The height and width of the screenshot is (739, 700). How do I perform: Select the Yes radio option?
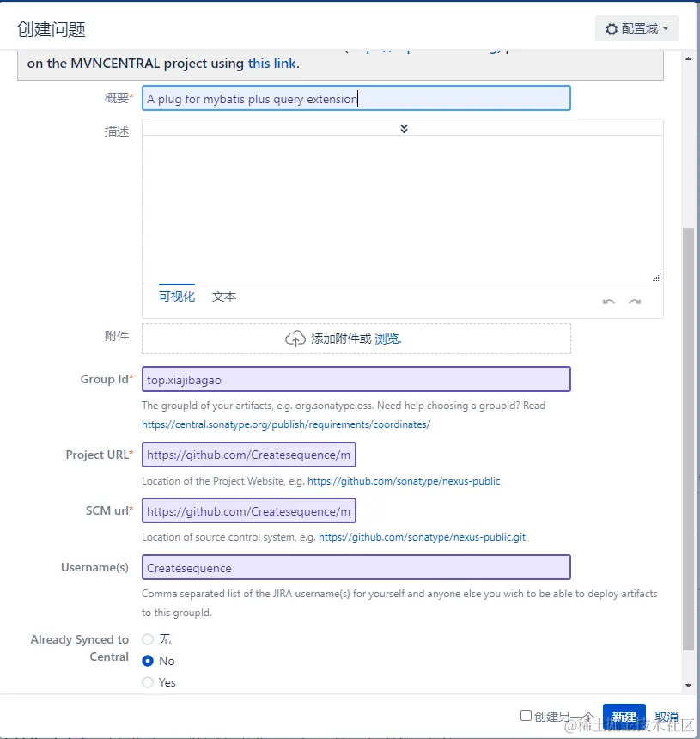(148, 682)
